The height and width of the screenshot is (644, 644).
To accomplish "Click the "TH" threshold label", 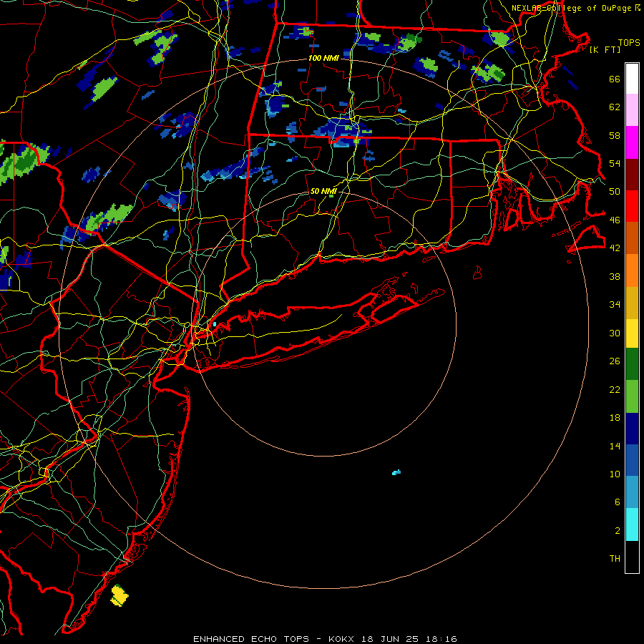I will point(615,559).
